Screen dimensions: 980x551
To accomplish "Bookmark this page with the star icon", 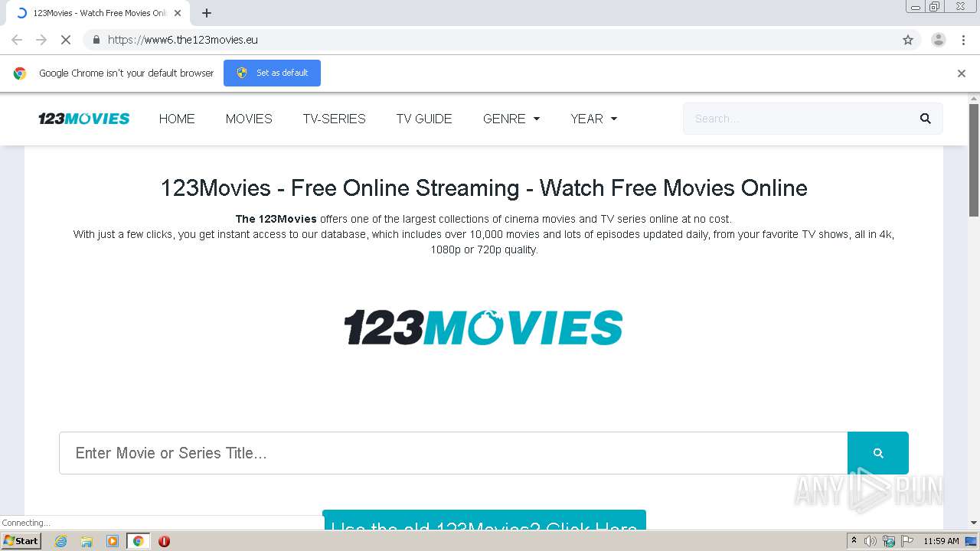I will pyautogui.click(x=908, y=40).
